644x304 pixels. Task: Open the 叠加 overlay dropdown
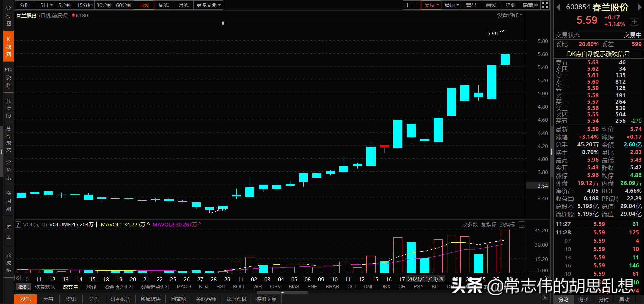451,5
